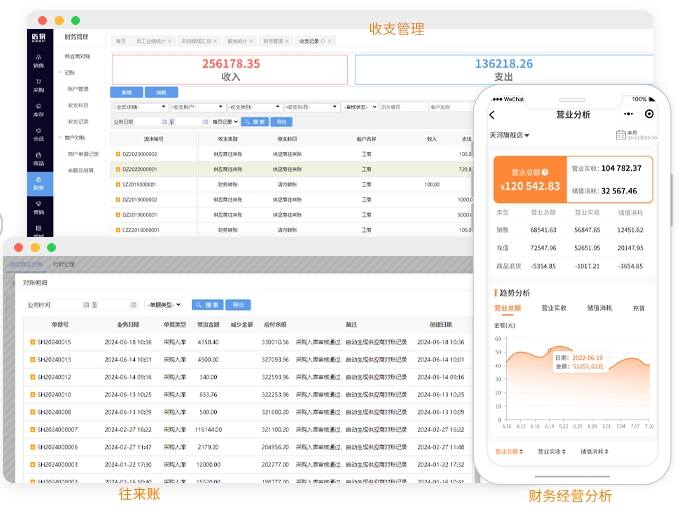Click the orange icon beside CZ2018000001

[118, 230]
